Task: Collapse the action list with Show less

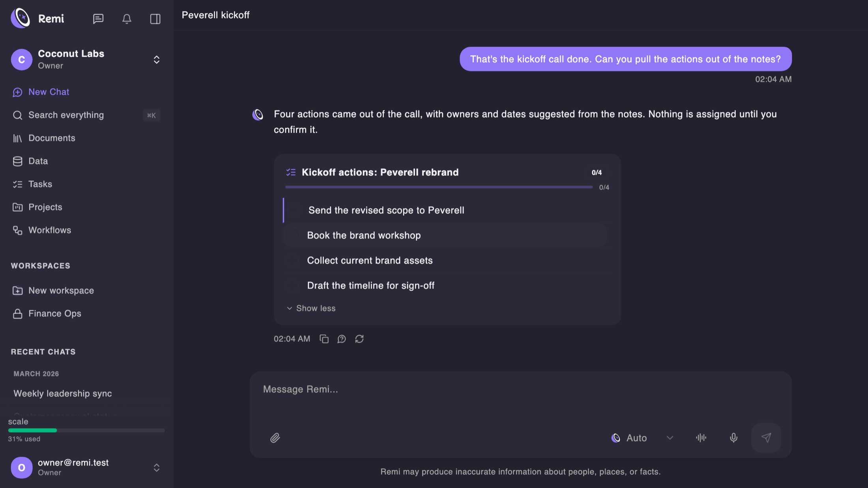Action: tap(311, 308)
